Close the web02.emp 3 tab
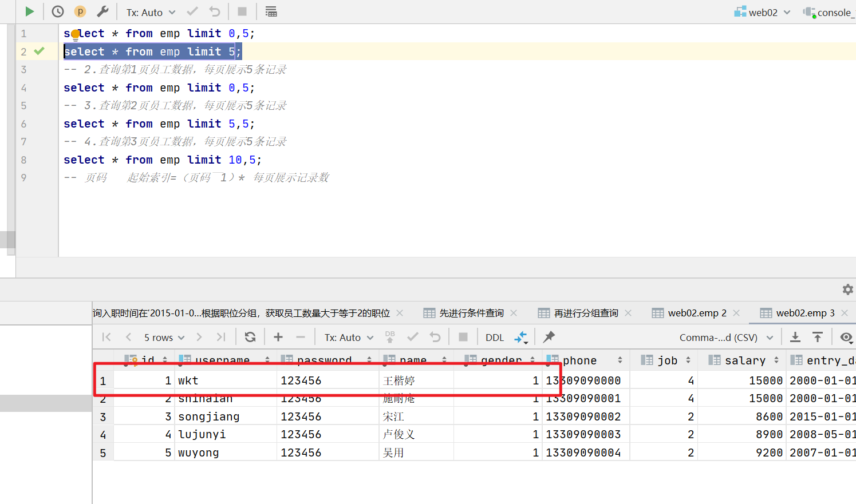The width and height of the screenshot is (856, 504). tap(845, 313)
